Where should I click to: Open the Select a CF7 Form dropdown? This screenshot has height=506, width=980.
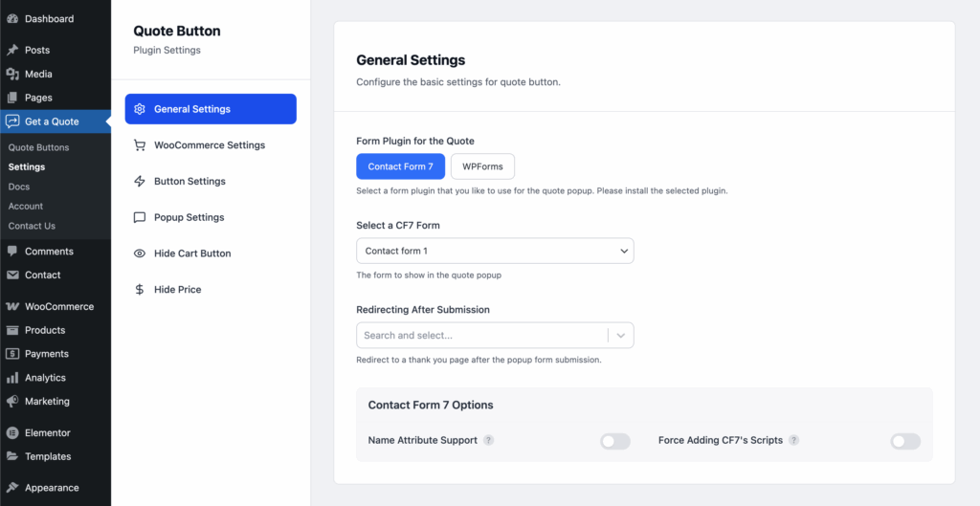coord(494,251)
